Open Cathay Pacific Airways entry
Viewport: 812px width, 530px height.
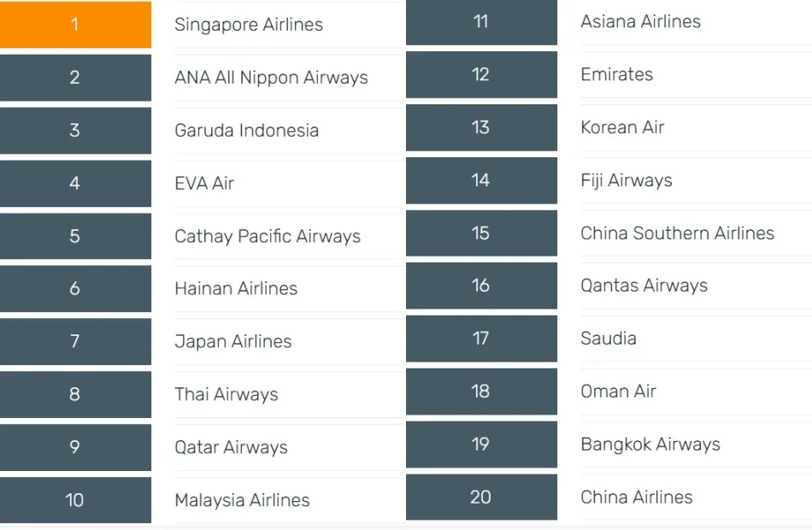coord(268,237)
